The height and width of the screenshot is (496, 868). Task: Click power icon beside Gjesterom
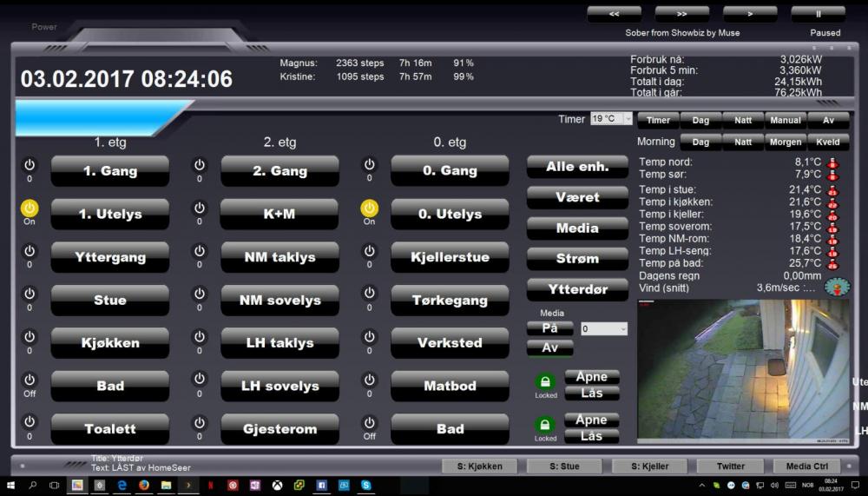(x=200, y=422)
